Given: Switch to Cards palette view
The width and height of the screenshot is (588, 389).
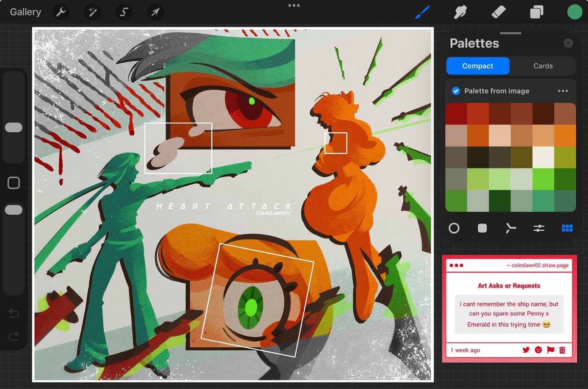Looking at the screenshot, I should pyautogui.click(x=543, y=66).
